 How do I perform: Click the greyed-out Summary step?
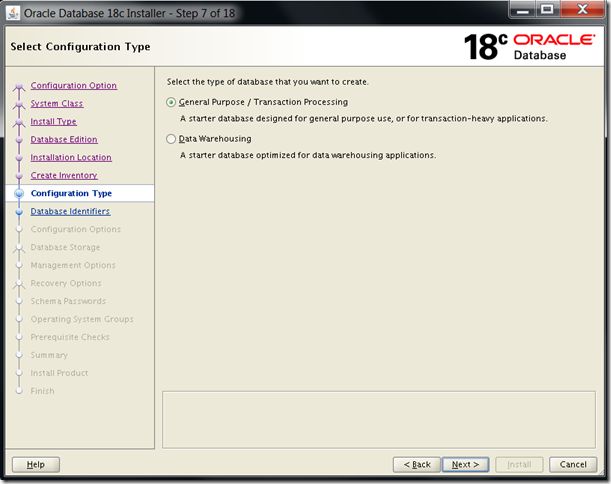point(49,355)
